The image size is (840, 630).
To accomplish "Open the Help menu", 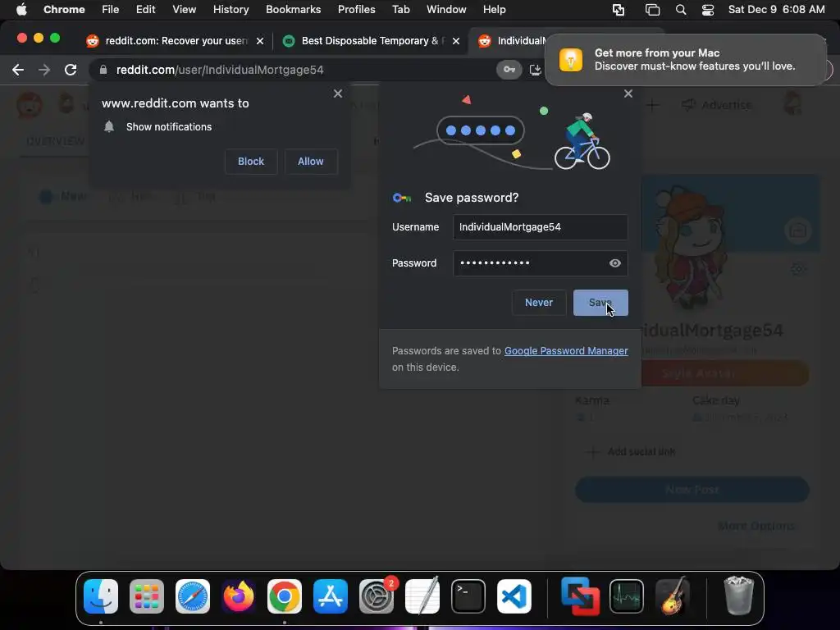I will pos(494,10).
